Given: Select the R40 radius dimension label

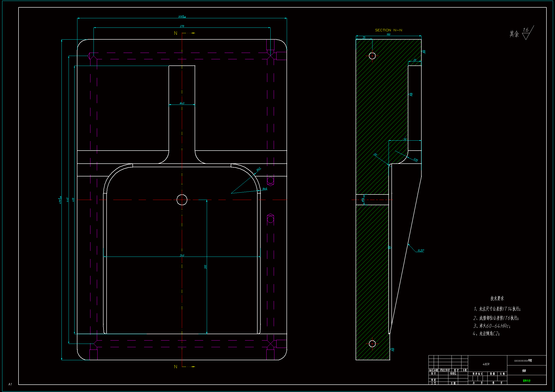Looking at the screenshot, I should (x=265, y=189).
